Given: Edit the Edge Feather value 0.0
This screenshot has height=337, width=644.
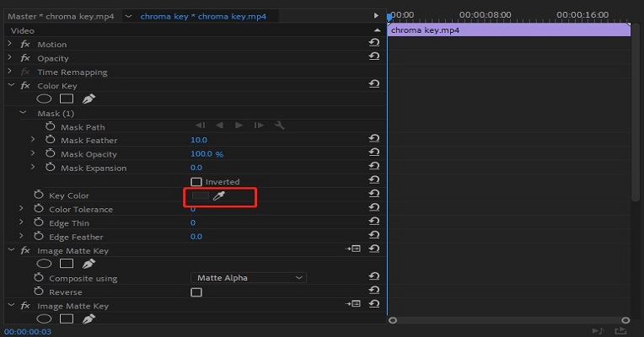Looking at the screenshot, I should (x=196, y=237).
